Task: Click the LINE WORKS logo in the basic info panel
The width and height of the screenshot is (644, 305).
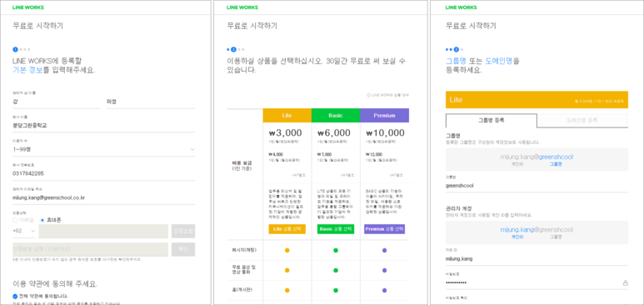Action: (x=28, y=7)
